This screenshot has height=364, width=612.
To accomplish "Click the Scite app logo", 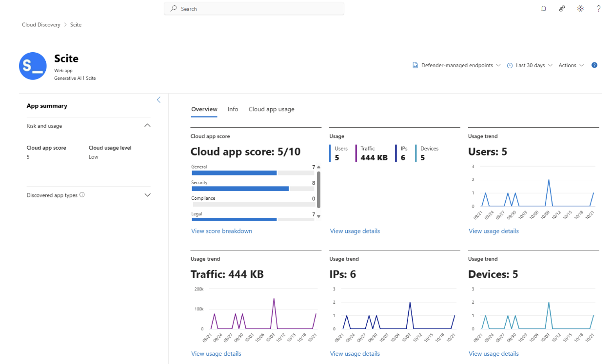I will (33, 66).
